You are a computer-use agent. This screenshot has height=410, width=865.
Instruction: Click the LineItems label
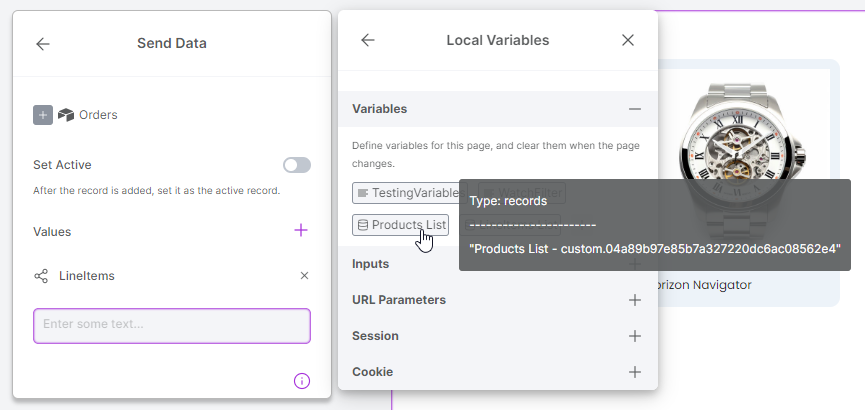(x=87, y=276)
